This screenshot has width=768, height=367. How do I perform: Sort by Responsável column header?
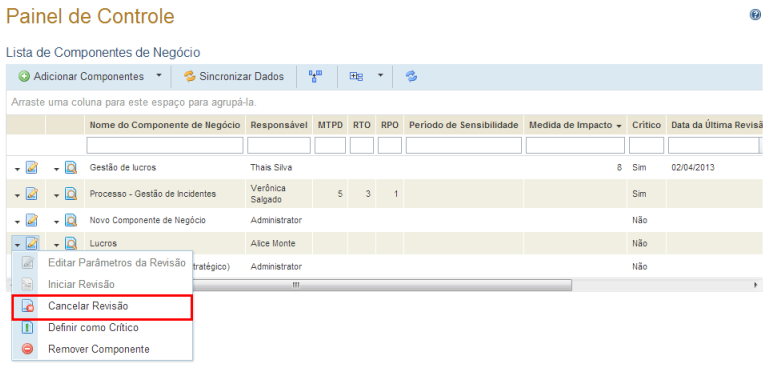coord(279,125)
